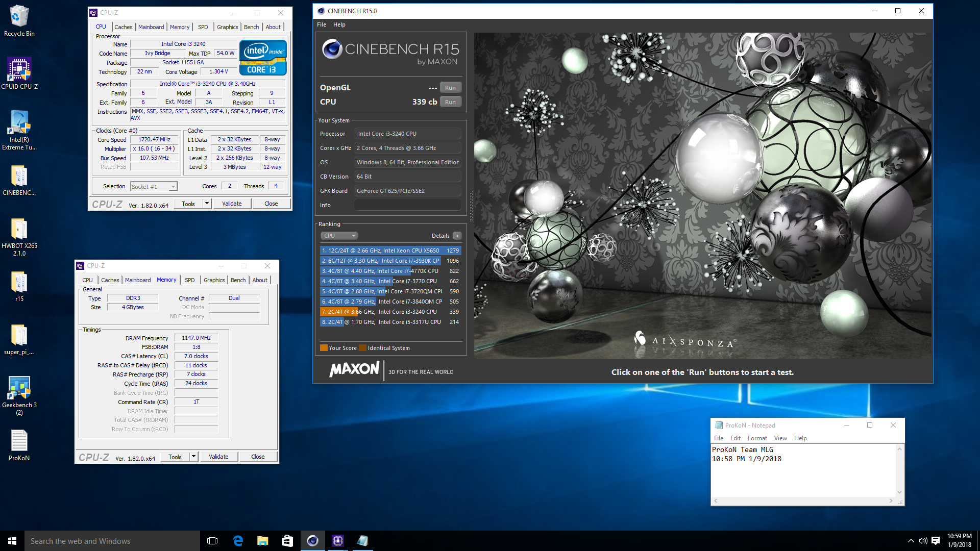Open Task View on the taskbar

(212, 541)
